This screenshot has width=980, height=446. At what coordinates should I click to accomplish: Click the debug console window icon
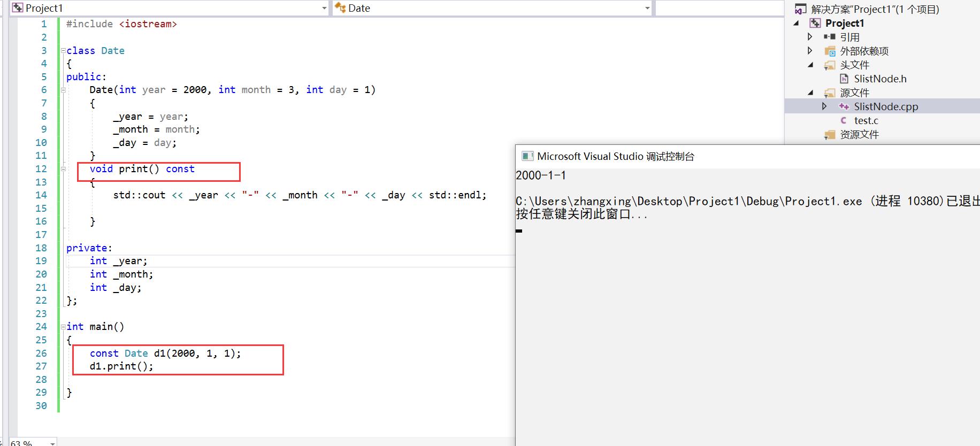click(527, 156)
